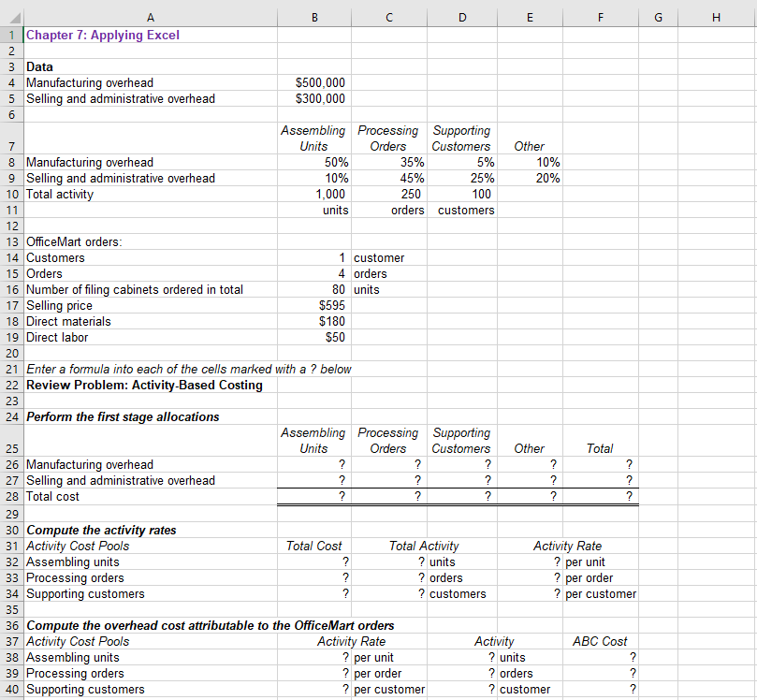This screenshot has height=700, width=757.
Task: Select the '1,000' Total activity units cell
Action: (x=313, y=194)
